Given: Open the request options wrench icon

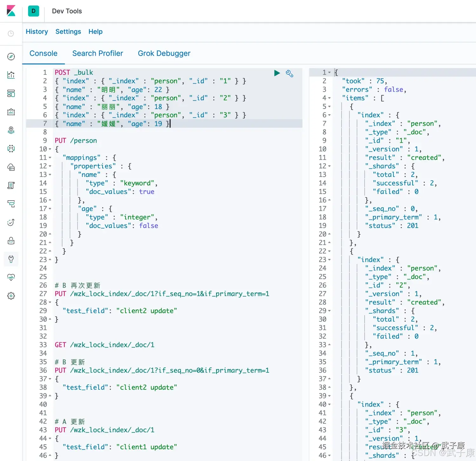Looking at the screenshot, I should 289,73.
